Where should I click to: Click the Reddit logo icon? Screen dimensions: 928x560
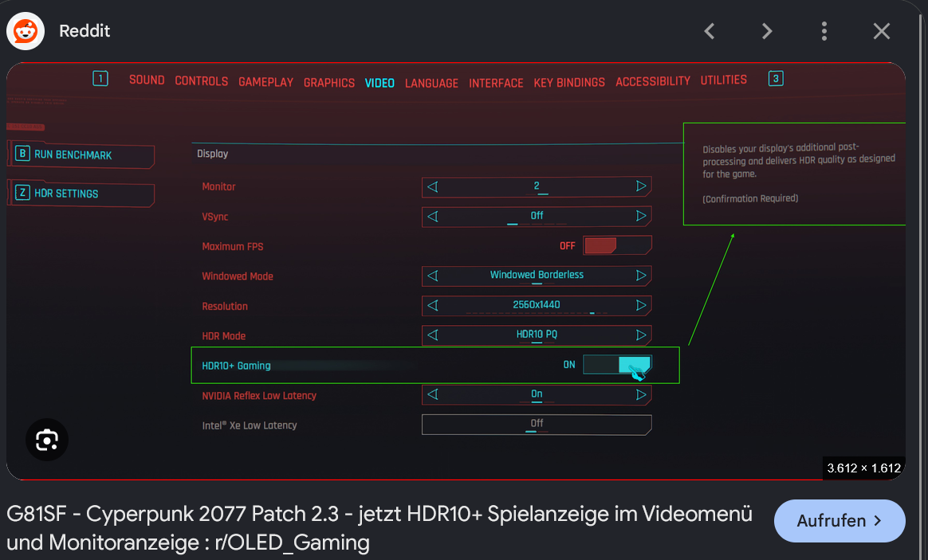pos(26,31)
